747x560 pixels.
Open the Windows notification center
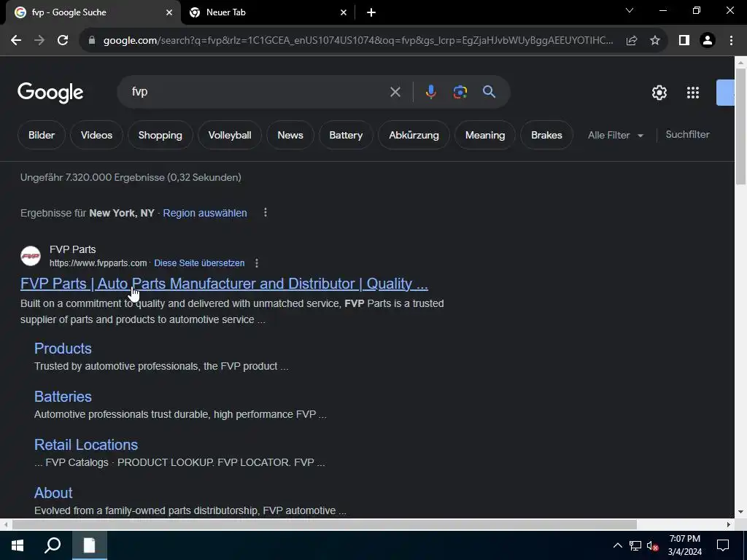point(723,545)
